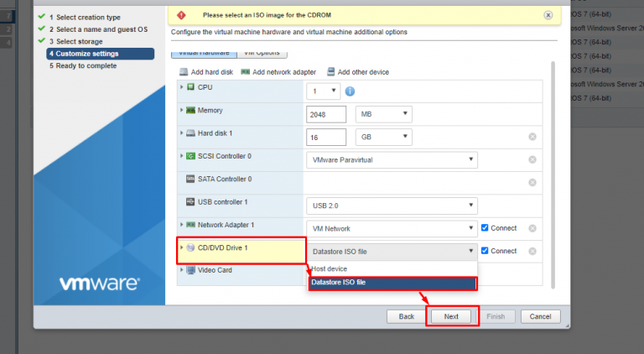Toggle Connect checkbox for CD/DVD Drive 1

pos(486,251)
